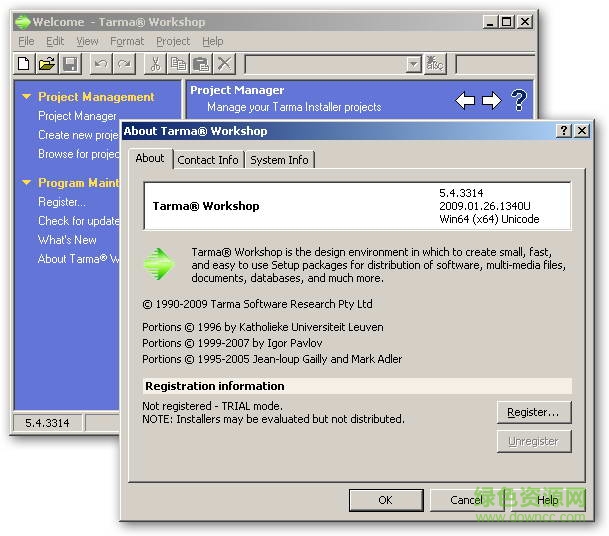Click the Open project folder icon

point(47,64)
